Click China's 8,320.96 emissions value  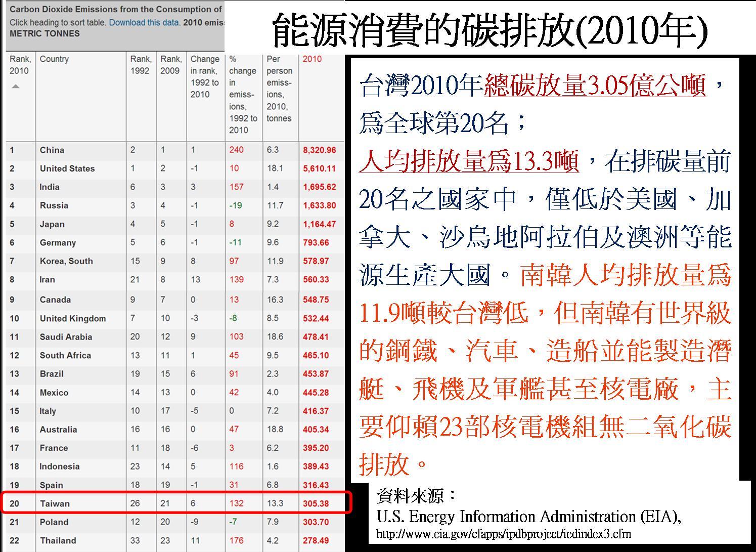coord(319,150)
